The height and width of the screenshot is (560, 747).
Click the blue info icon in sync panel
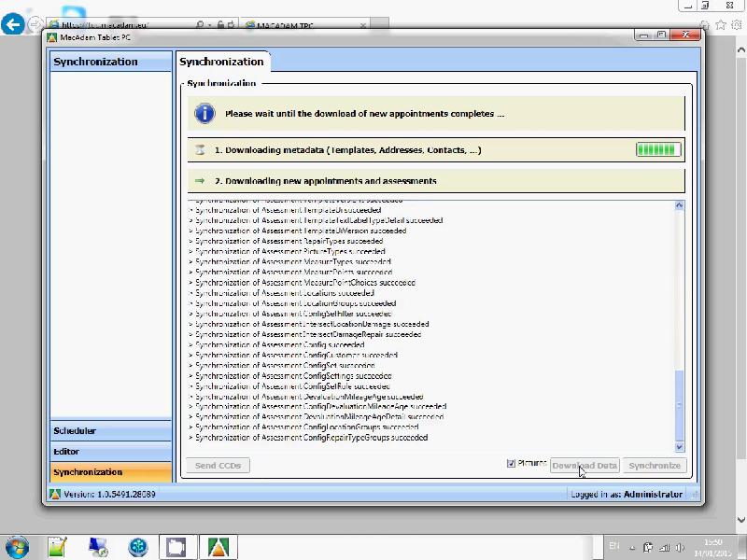(x=204, y=113)
